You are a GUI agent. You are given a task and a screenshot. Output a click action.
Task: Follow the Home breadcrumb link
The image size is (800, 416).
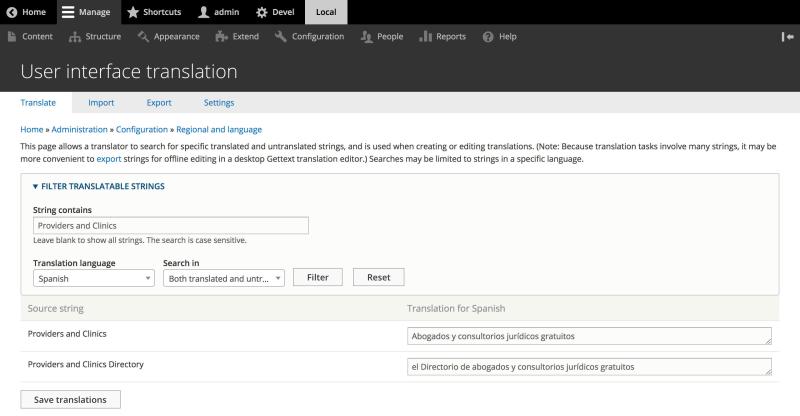pos(32,130)
